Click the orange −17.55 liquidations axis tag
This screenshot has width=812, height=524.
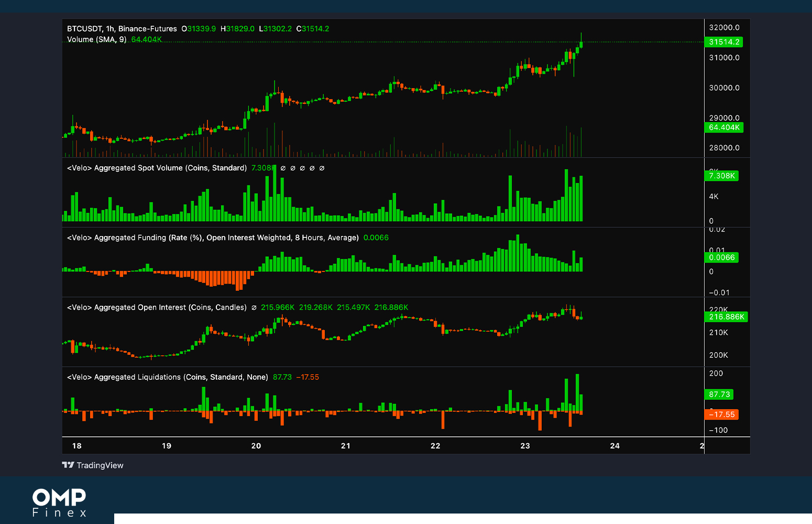coord(721,414)
